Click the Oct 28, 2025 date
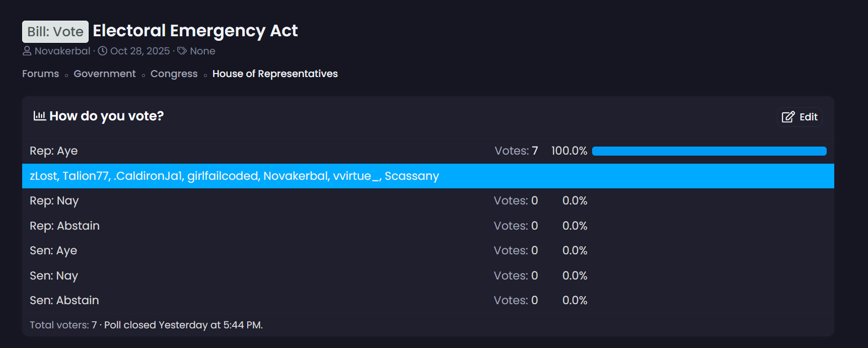Screen dimensions: 868x348 click(140, 51)
